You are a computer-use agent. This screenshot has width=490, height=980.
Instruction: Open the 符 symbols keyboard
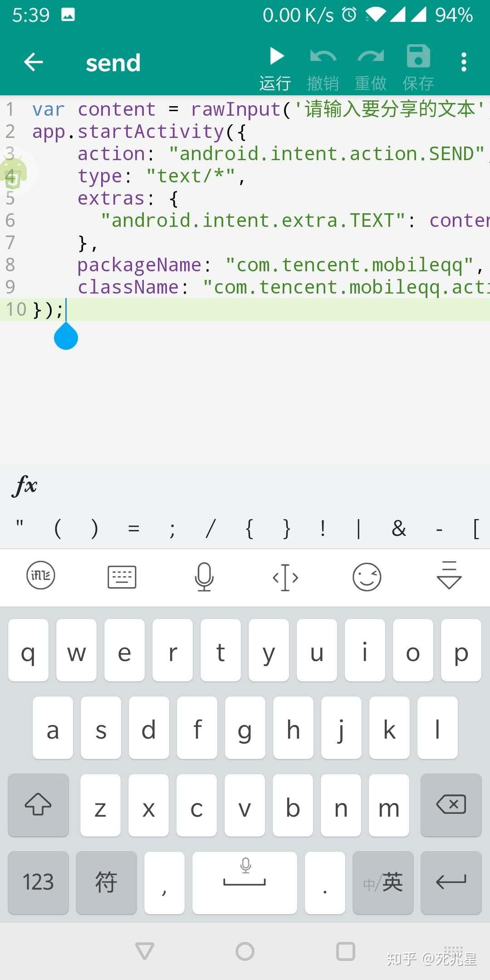pyautogui.click(x=106, y=882)
